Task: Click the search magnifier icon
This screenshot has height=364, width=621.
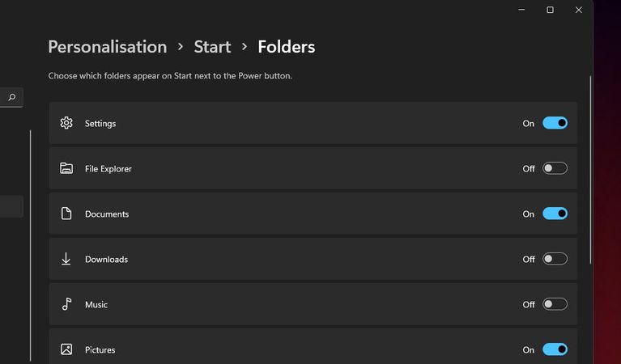Action: pos(11,98)
